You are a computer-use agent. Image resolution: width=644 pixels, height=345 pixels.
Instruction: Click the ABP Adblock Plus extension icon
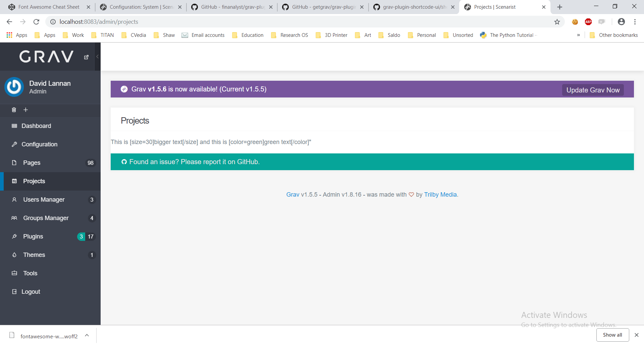pyautogui.click(x=588, y=22)
